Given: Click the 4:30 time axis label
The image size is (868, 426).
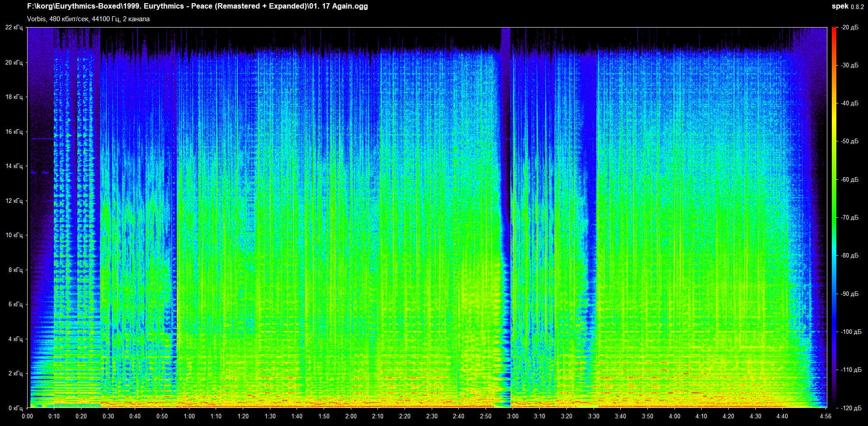Looking at the screenshot, I should click(755, 417).
